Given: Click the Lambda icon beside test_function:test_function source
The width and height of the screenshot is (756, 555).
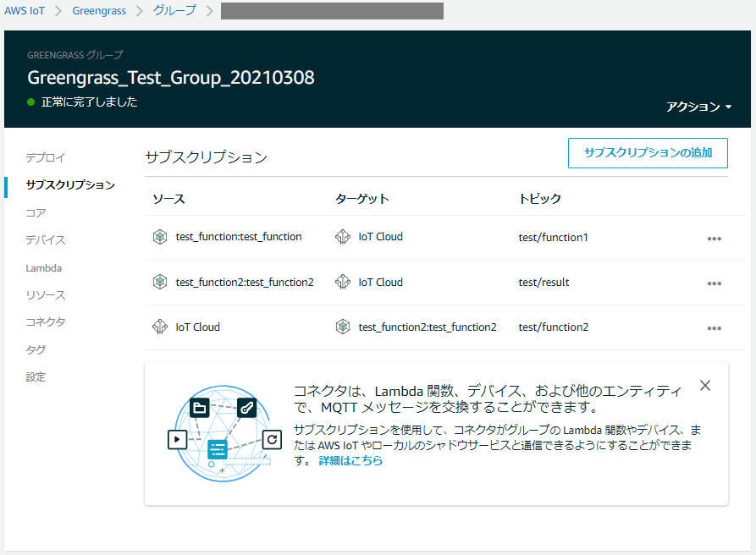Looking at the screenshot, I should click(160, 237).
